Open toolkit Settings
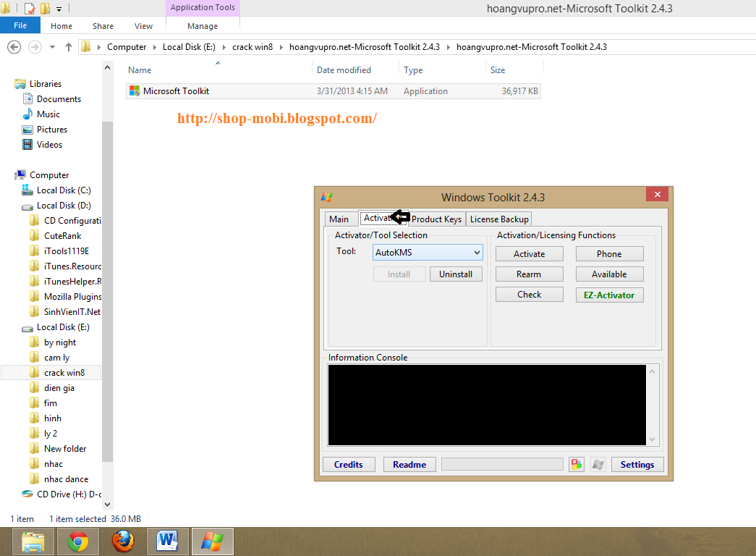The image size is (756, 556). (637, 464)
